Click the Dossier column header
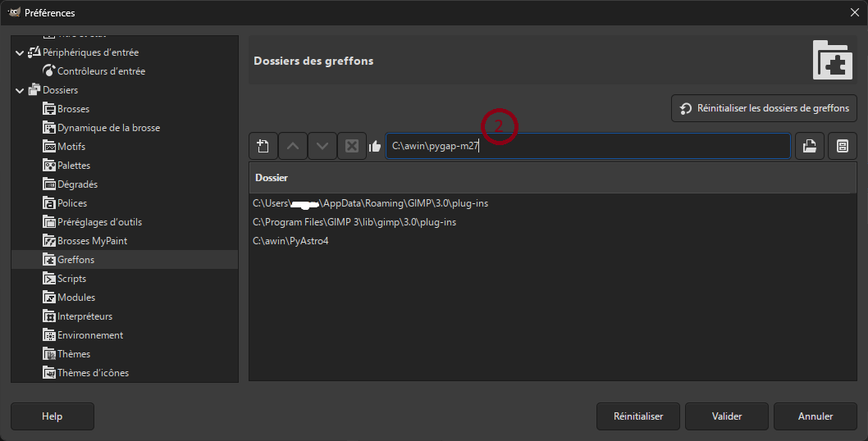Image resolution: width=868 pixels, height=441 pixels. (552, 178)
